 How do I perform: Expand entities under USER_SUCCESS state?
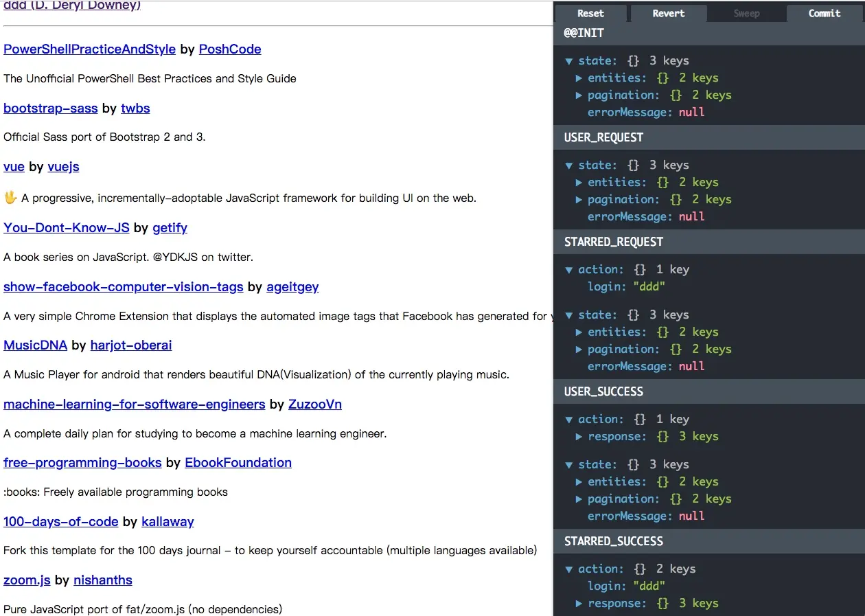coord(579,482)
